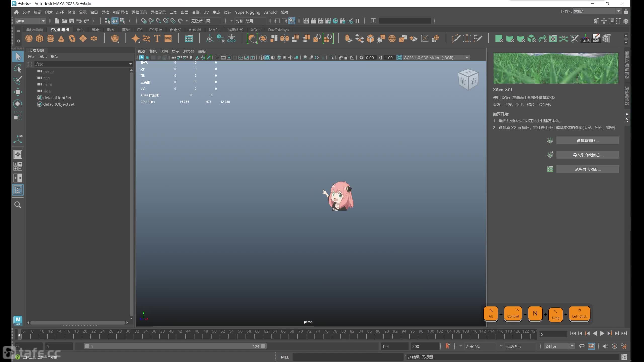Open the 24 fps frame rate dropdown
Viewport: 644px width, 362px height.
coord(559,346)
